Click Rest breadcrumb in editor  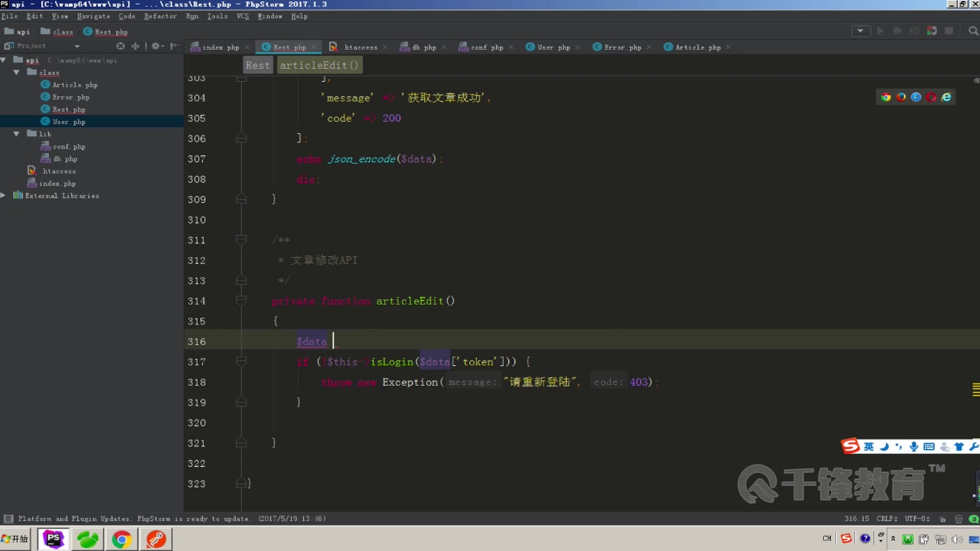point(258,65)
